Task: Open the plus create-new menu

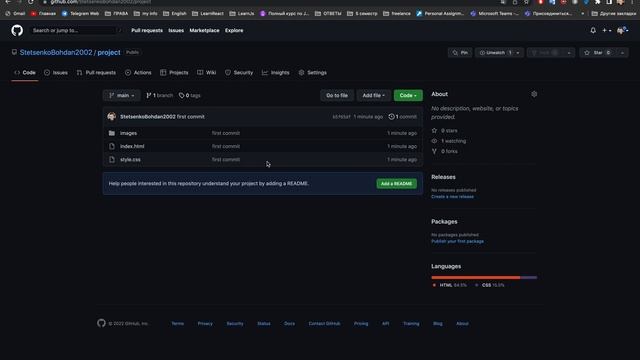Action: click(x=607, y=30)
